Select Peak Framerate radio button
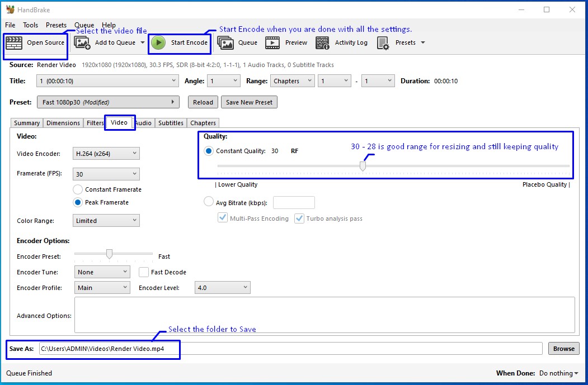This screenshot has width=588, height=385. pyautogui.click(x=78, y=202)
